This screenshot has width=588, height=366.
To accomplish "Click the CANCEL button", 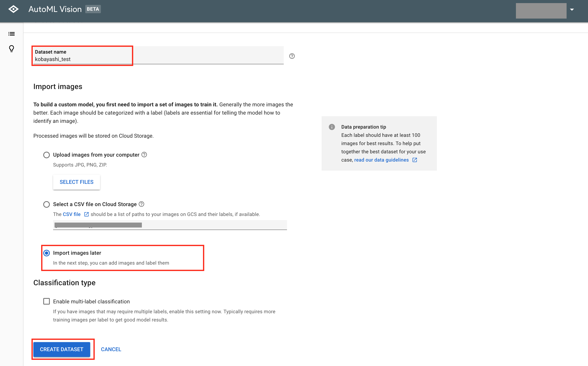I will [111, 349].
